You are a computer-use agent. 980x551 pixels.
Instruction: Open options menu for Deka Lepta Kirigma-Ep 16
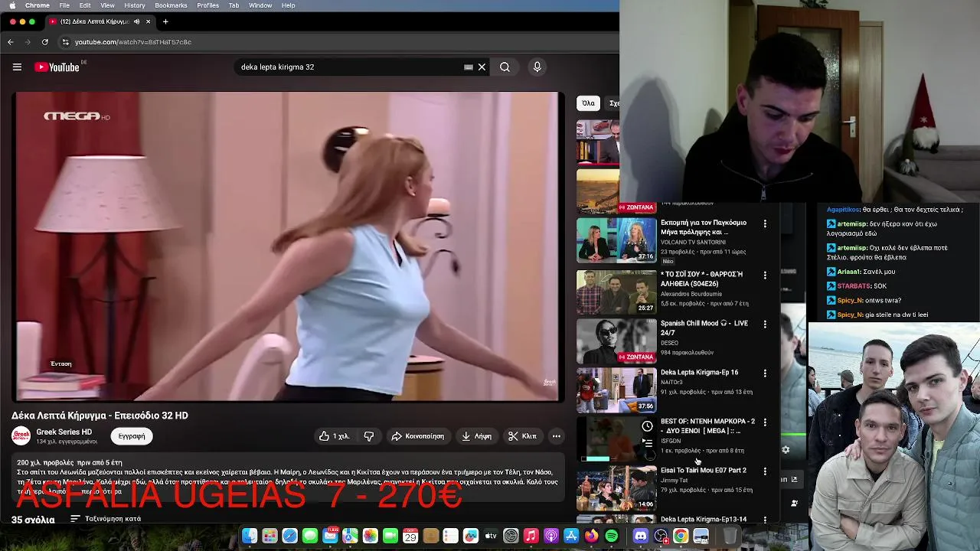click(x=764, y=373)
